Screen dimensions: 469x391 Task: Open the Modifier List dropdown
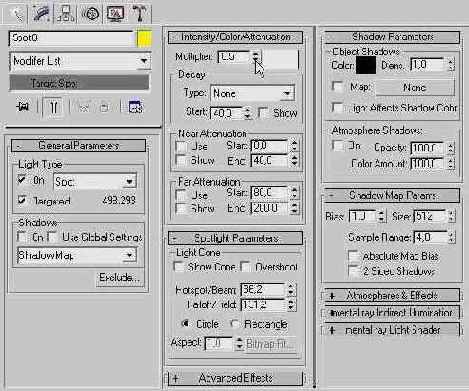pos(80,61)
